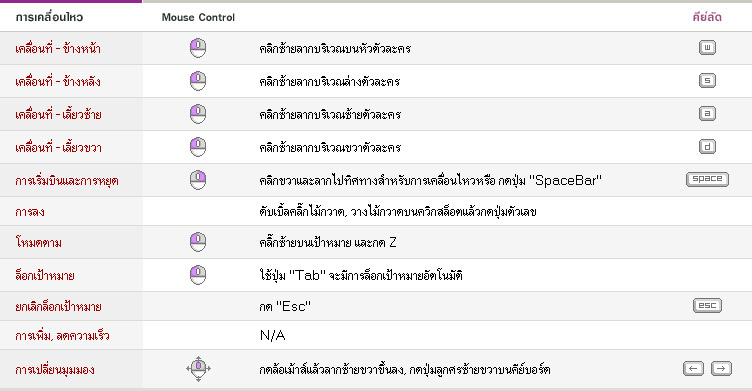Click the Esc key icon
This screenshot has width=752, height=391.
click(x=707, y=305)
